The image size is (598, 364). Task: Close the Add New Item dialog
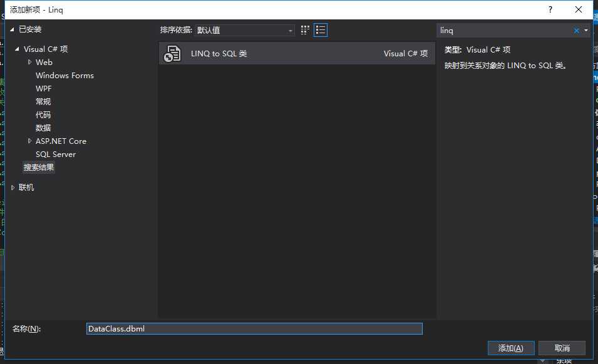click(x=578, y=9)
